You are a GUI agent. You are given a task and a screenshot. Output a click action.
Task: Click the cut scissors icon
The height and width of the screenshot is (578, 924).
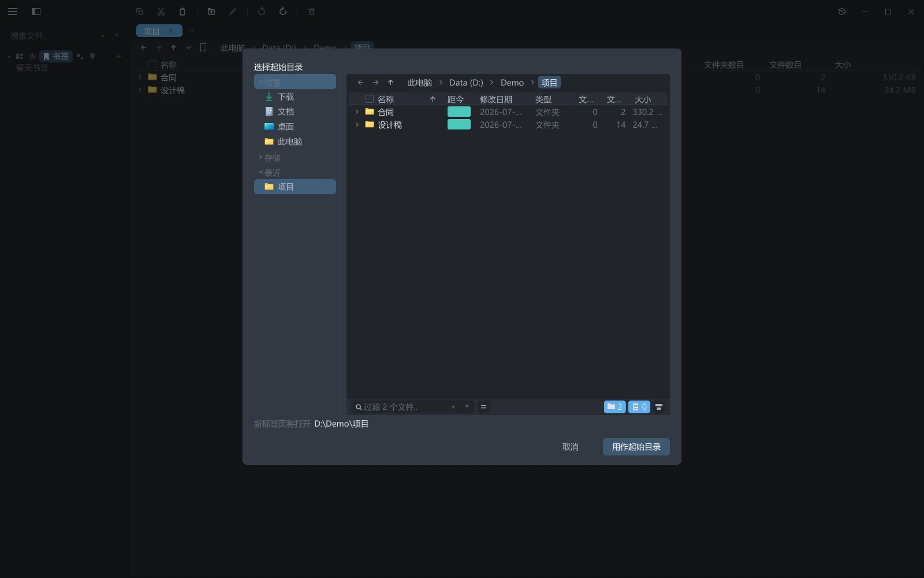coord(161,12)
